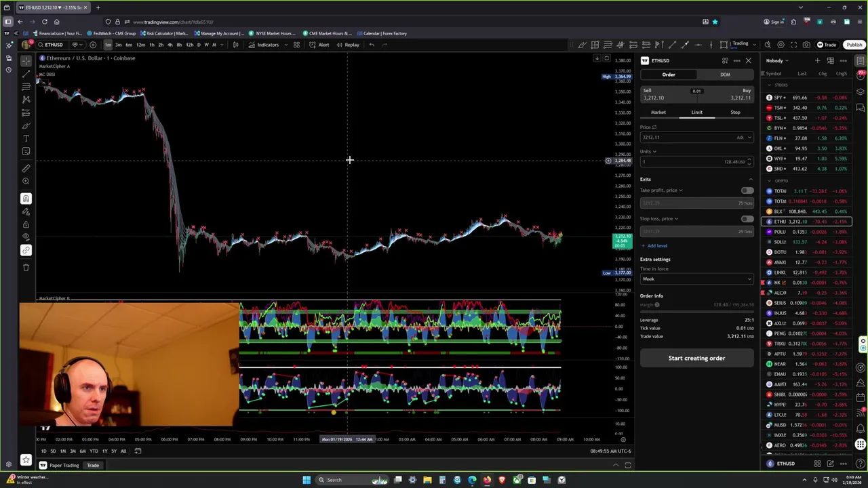Screen dimensions: 868x488
Task: Select the zoom in tool
Action: click(x=26, y=181)
